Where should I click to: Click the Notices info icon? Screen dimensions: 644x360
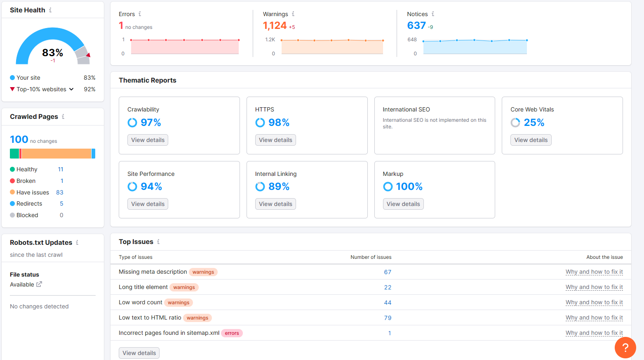pyautogui.click(x=432, y=14)
